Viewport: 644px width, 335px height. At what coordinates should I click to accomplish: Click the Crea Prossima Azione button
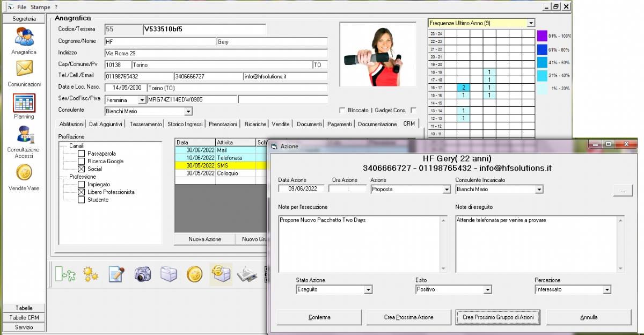(x=408, y=317)
